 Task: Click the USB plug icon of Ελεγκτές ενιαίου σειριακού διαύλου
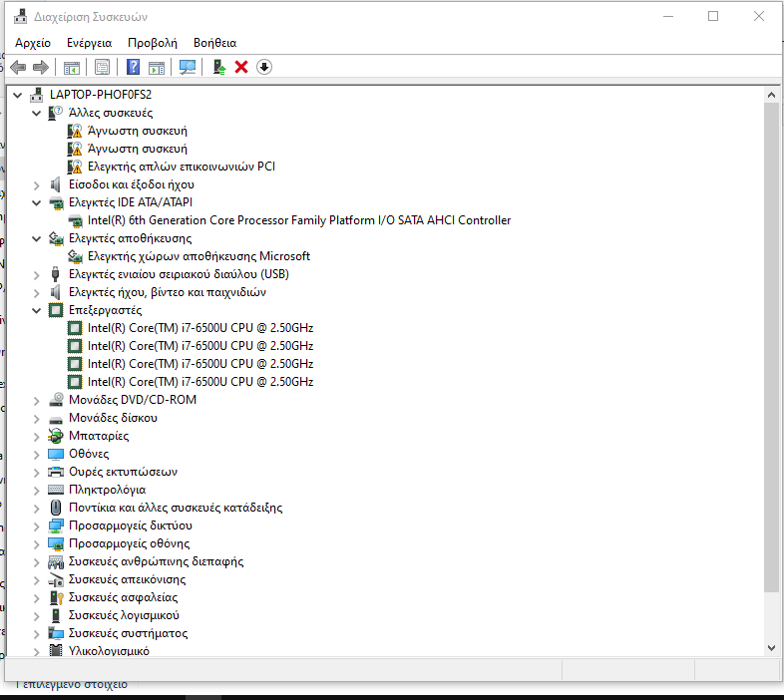[56, 274]
